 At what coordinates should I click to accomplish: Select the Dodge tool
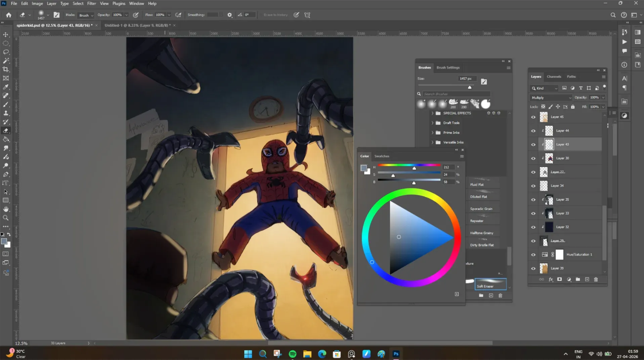tap(6, 165)
